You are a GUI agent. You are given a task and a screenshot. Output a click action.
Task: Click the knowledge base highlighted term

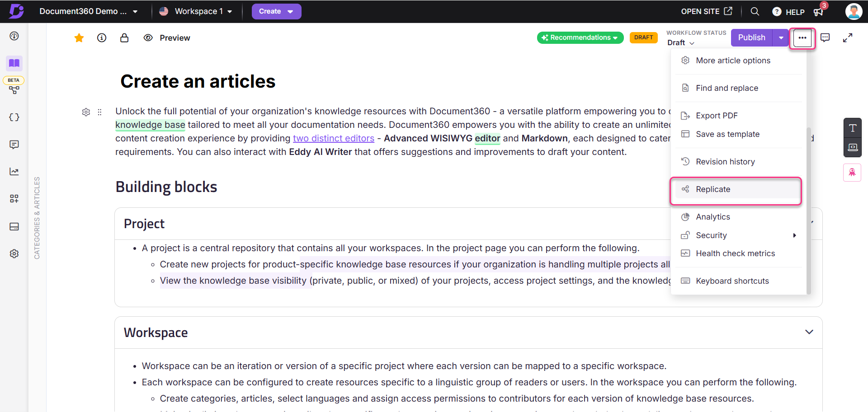click(150, 125)
